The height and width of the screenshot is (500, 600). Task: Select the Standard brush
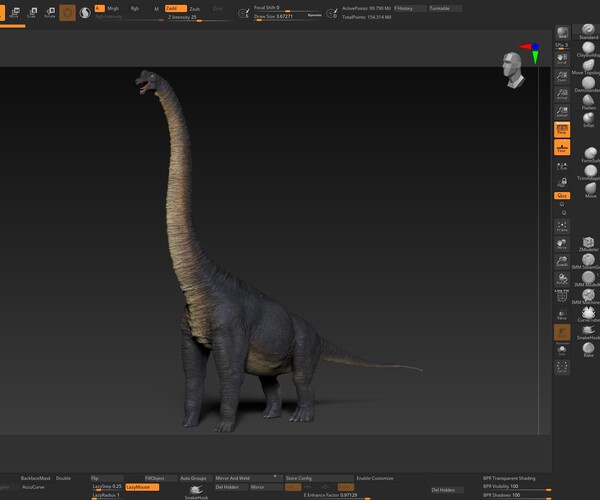[588, 31]
